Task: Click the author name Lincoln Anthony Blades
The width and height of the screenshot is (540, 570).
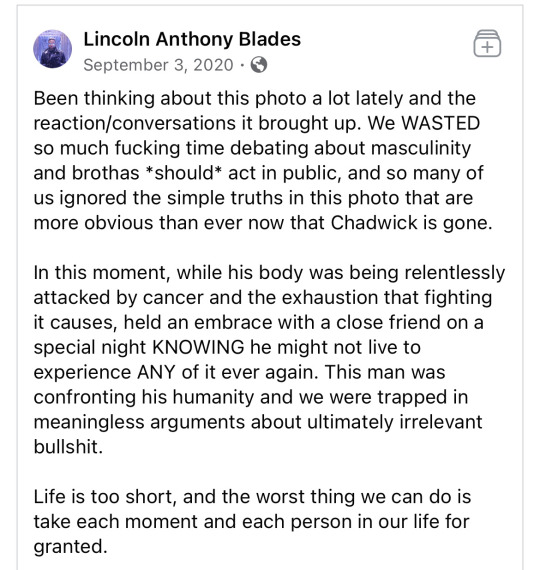Action: coord(192,39)
